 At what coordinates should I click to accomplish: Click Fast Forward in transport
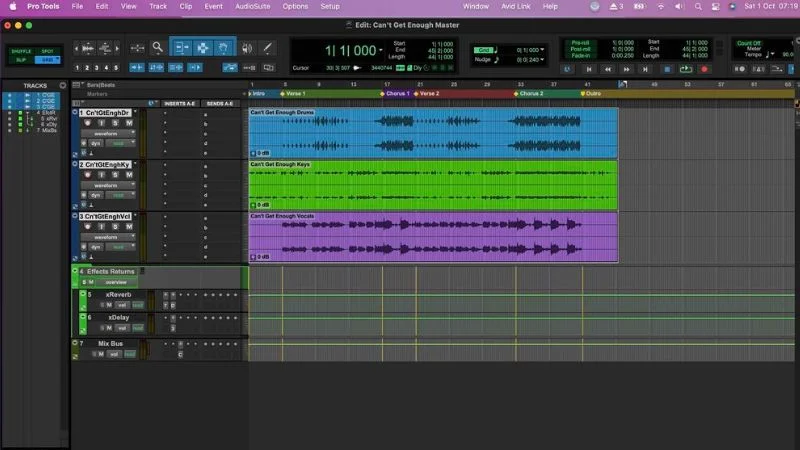[627, 69]
